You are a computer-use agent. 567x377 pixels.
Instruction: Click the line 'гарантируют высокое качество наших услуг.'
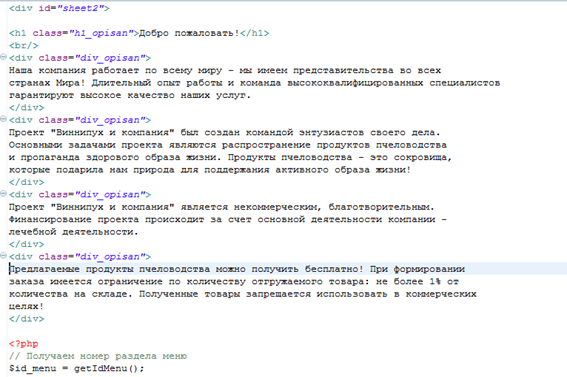pos(130,95)
